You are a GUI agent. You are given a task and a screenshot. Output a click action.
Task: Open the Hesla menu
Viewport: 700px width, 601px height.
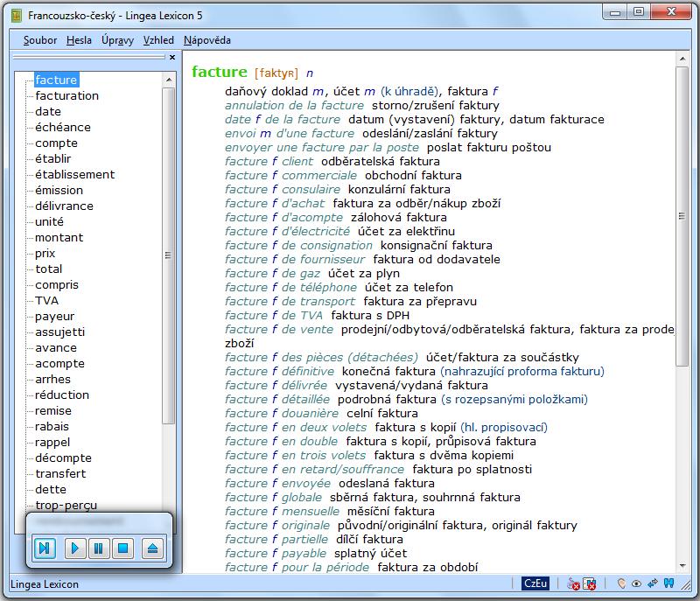click(79, 40)
